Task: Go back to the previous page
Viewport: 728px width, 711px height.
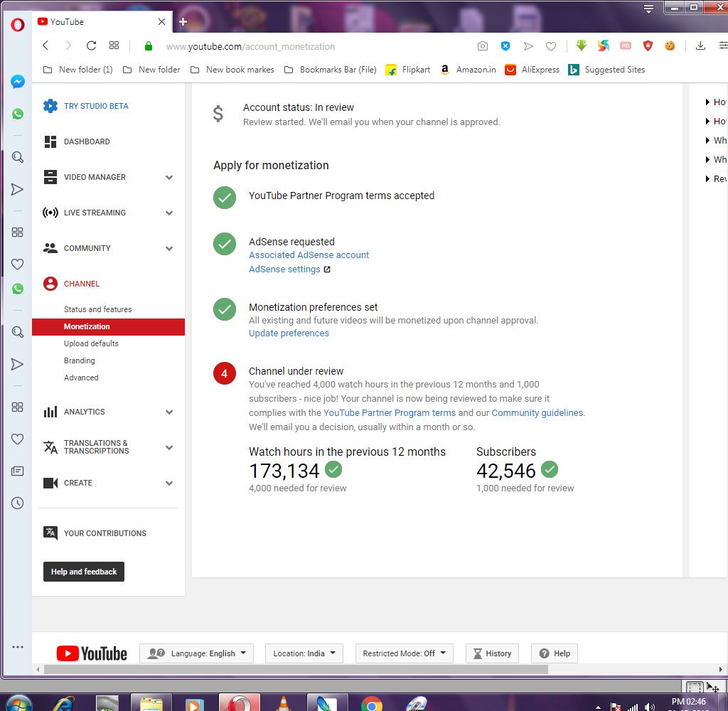Action: pyautogui.click(x=45, y=46)
